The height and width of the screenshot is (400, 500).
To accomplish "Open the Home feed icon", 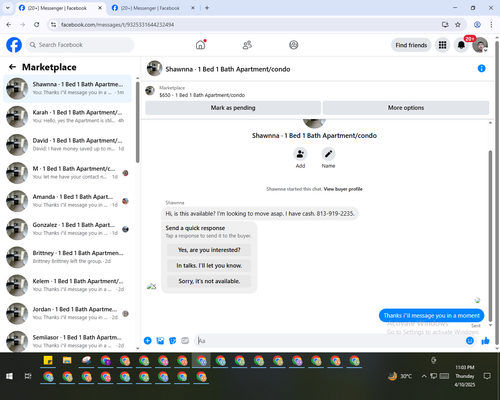I will [x=200, y=45].
